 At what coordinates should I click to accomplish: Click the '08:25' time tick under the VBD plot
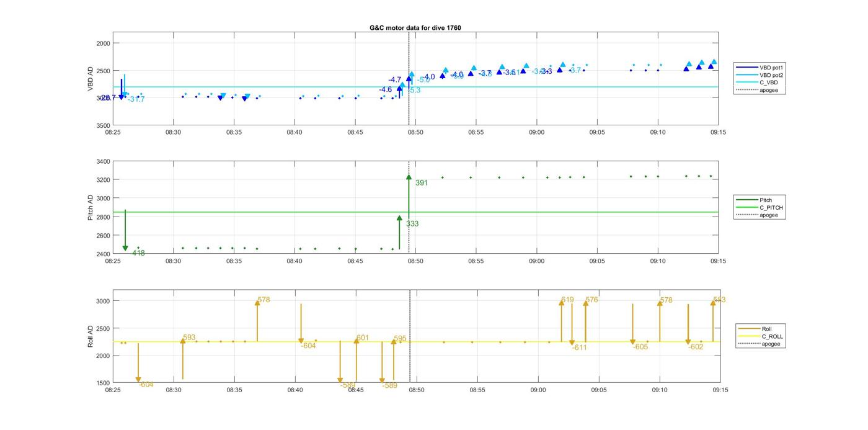click(113, 132)
